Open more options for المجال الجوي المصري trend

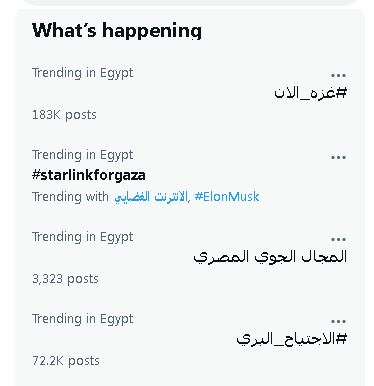pyautogui.click(x=338, y=239)
